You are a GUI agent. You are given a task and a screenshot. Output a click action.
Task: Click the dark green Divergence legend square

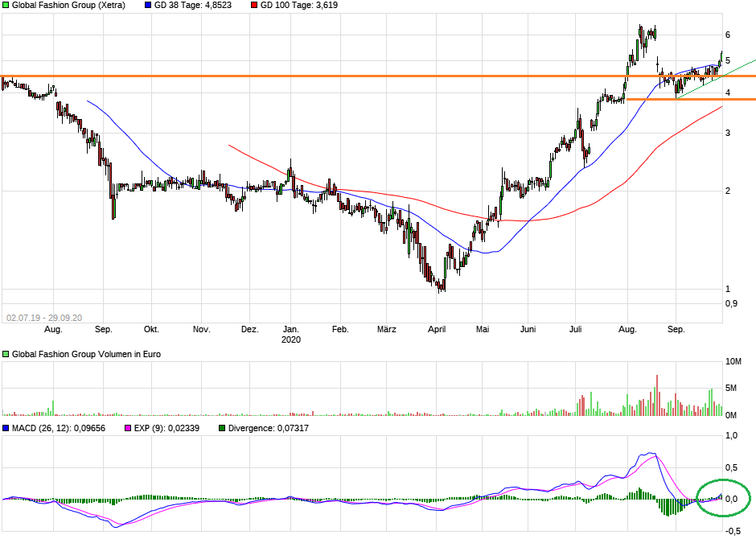tap(222, 428)
